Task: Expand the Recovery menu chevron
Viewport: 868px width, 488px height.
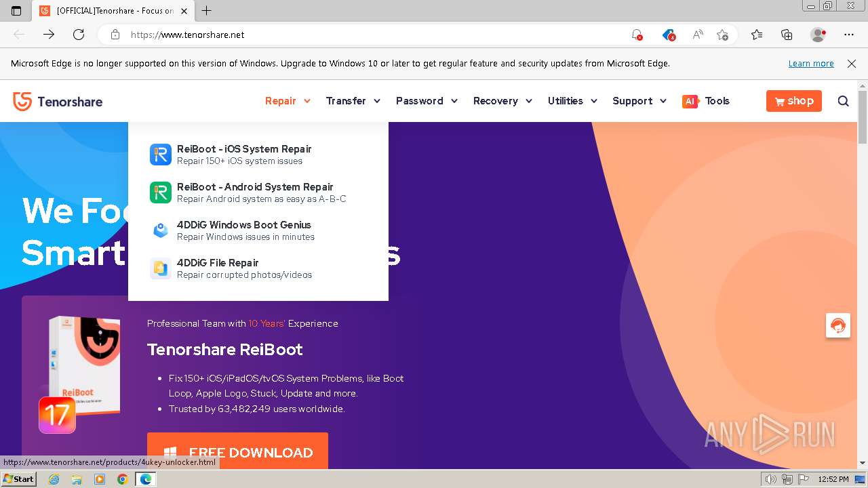Action: pos(529,101)
